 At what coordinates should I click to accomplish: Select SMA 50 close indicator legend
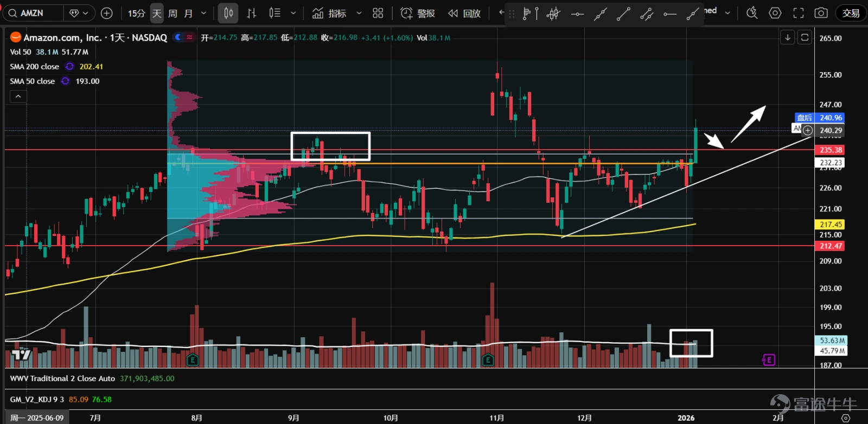tap(32, 81)
